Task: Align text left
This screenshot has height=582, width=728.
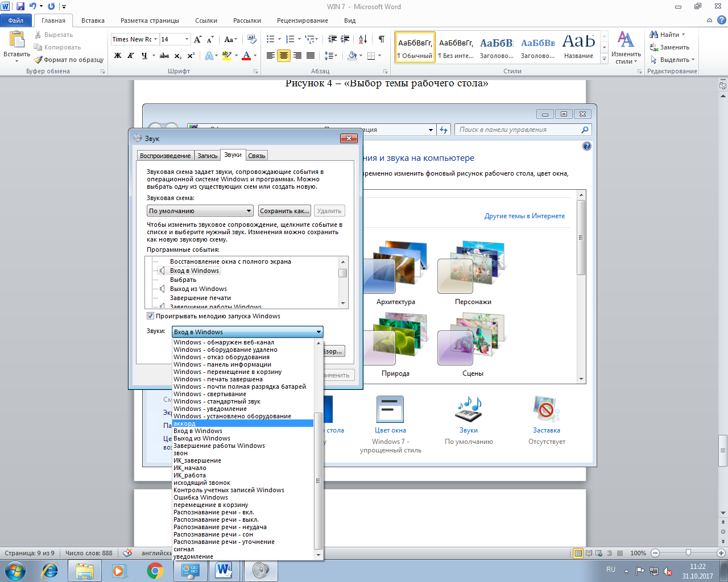Action: (x=271, y=56)
